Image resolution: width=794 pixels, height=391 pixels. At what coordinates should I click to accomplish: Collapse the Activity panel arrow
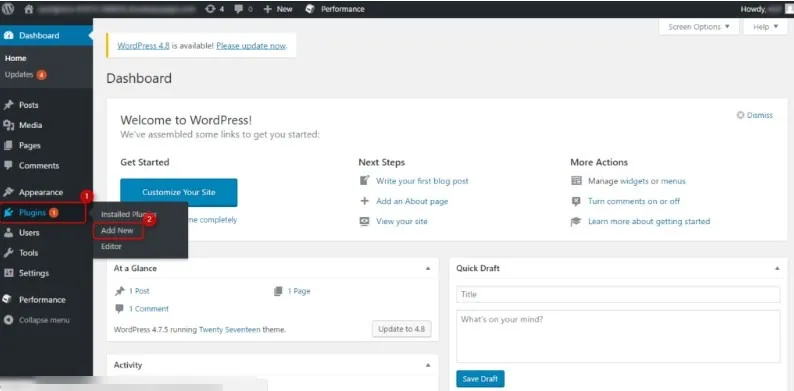[x=428, y=365]
